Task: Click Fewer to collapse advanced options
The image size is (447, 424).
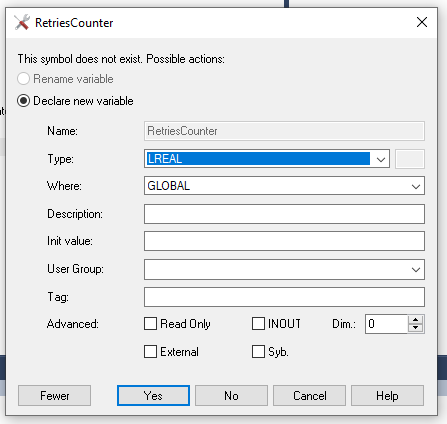Action: (x=54, y=396)
